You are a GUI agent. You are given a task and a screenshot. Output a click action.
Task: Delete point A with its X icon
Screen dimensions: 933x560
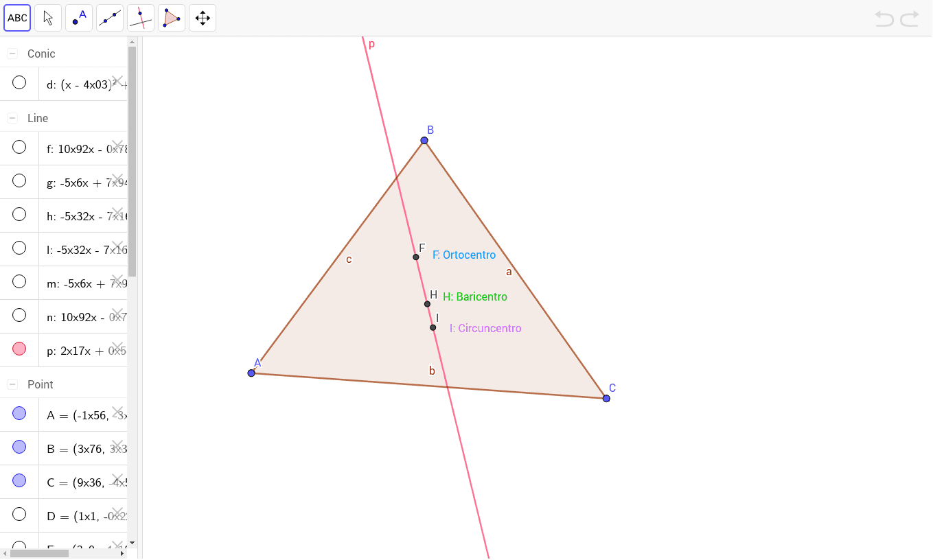(117, 412)
